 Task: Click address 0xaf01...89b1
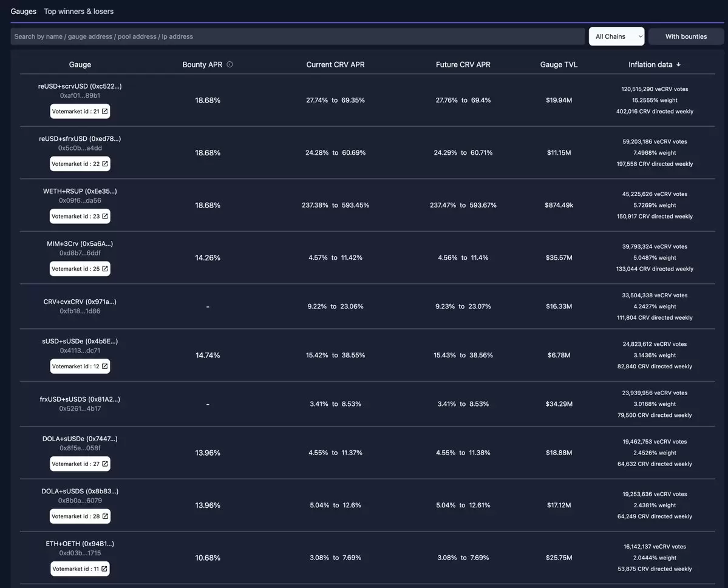point(80,96)
